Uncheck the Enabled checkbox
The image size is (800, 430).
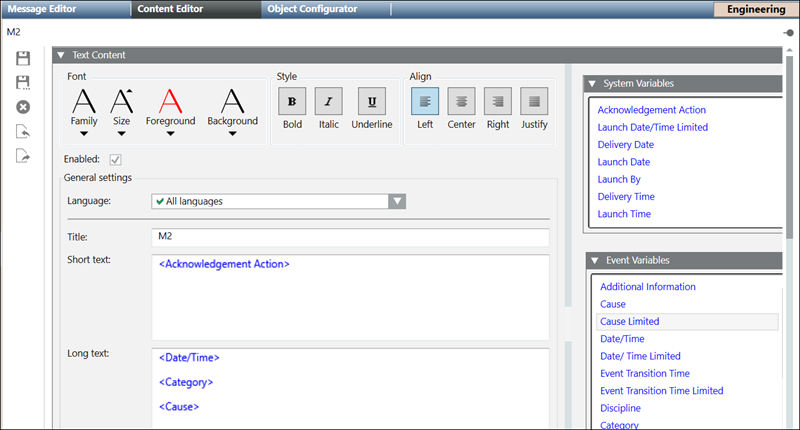point(116,159)
